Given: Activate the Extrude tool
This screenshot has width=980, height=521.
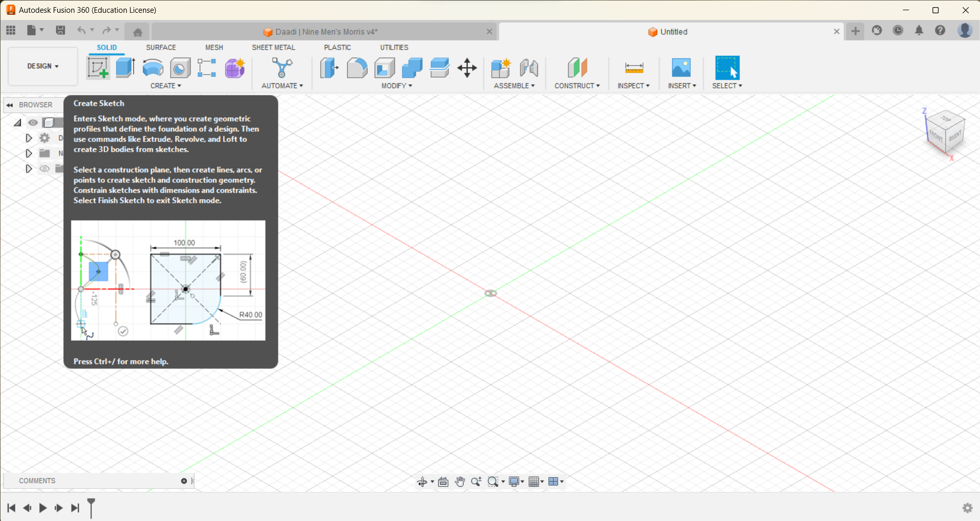Looking at the screenshot, I should [125, 68].
